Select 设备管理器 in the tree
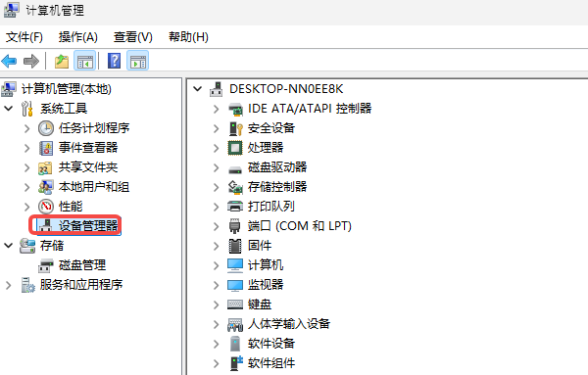588x375 pixels. 88,226
